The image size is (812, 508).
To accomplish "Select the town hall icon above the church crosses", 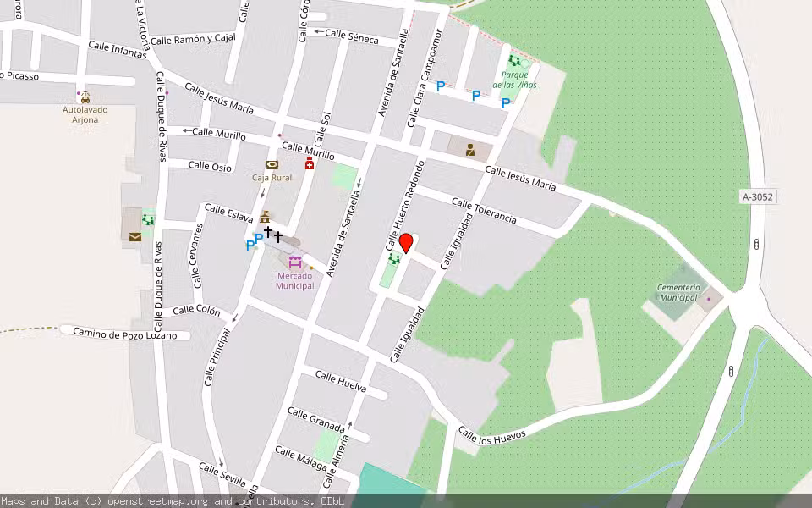I will 265,216.
